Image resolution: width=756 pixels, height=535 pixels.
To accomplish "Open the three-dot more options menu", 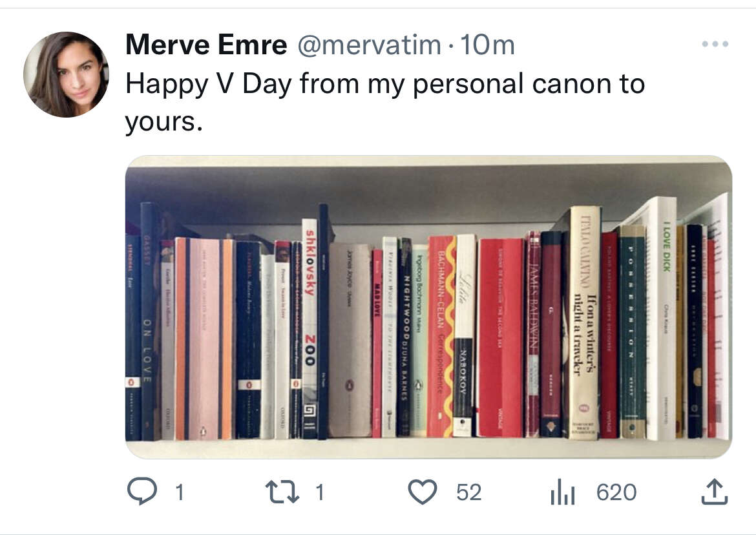I will (715, 44).
